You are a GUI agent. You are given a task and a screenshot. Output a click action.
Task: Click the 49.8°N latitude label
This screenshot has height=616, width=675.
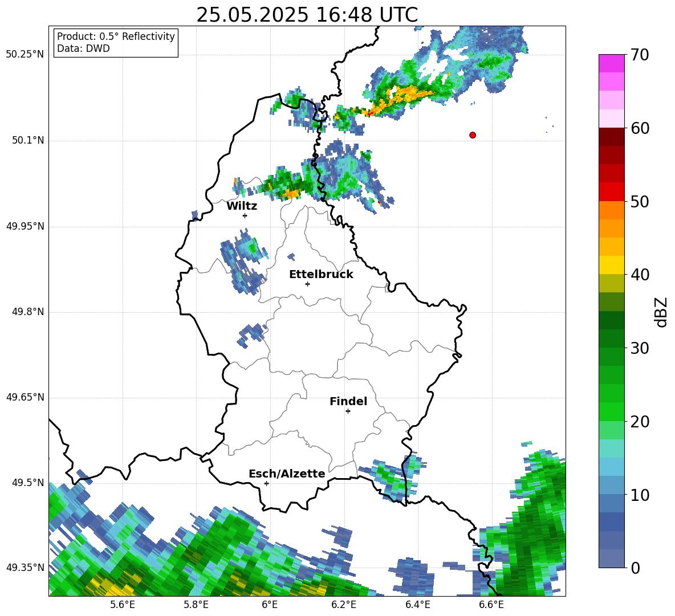pos(28,312)
